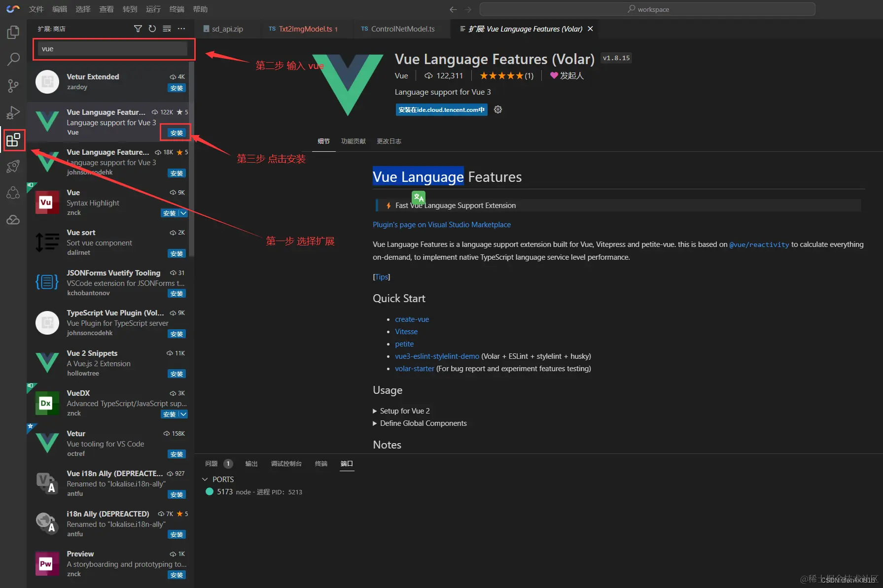Image resolution: width=883 pixels, height=588 pixels.
Task: Open the 文件 menu
Action: (36, 9)
